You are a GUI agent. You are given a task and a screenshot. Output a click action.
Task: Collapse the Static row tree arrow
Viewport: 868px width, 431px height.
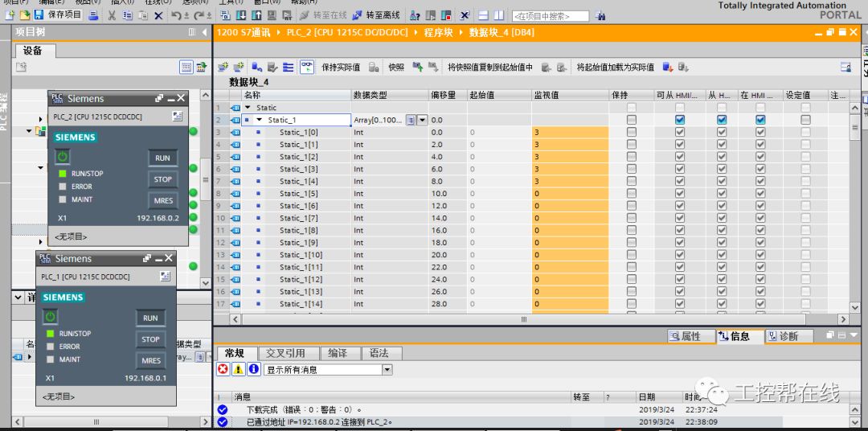click(x=248, y=108)
